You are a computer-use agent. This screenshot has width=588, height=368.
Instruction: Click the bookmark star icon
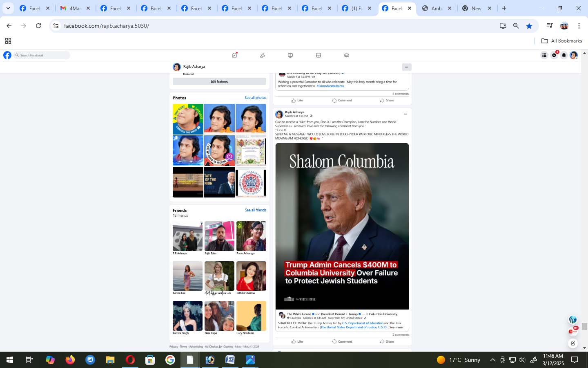tap(529, 26)
